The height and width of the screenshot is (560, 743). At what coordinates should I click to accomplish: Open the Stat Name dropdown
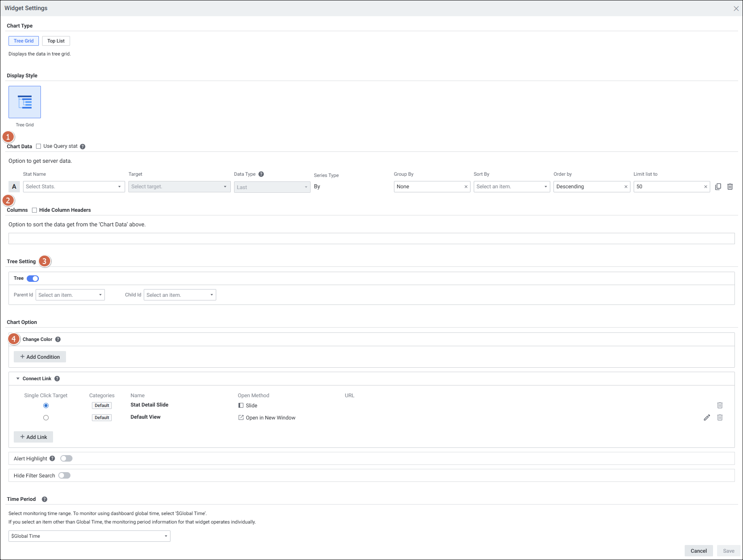[74, 187]
